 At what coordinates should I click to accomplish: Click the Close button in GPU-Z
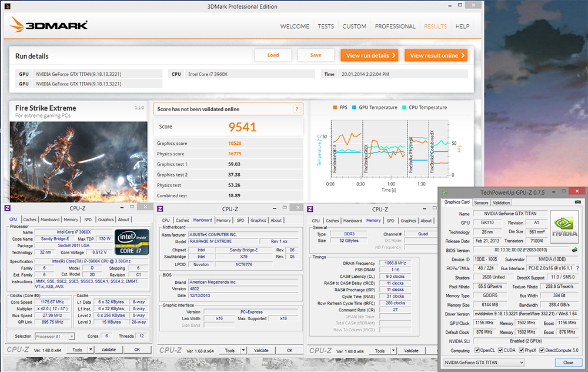(x=568, y=363)
